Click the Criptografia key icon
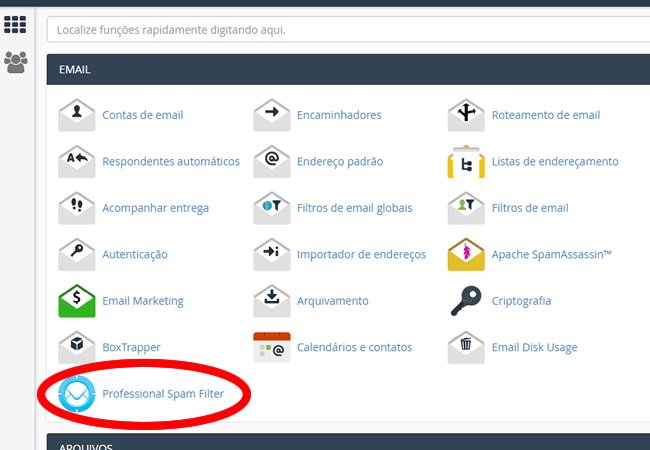Viewport: 650px width, 450px height. tap(466, 301)
